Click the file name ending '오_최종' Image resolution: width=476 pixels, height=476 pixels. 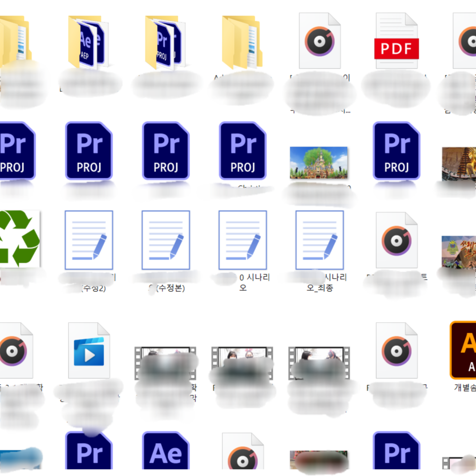coord(319,288)
